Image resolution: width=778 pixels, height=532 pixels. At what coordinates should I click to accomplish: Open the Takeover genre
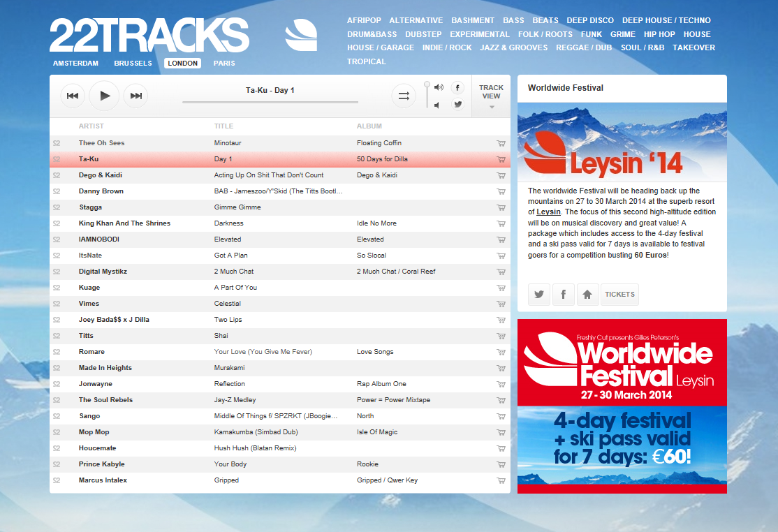[x=693, y=47]
